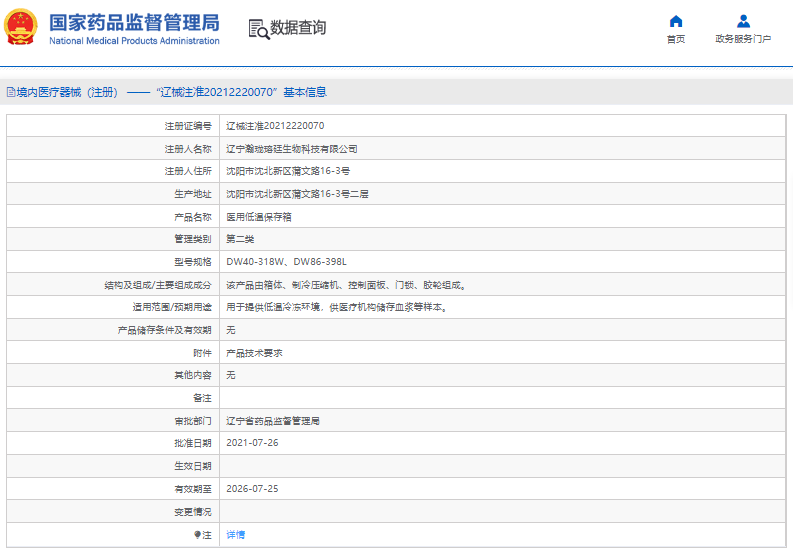Click the document icon before 境内医疗器械
793x553 pixels.
pos(11,92)
